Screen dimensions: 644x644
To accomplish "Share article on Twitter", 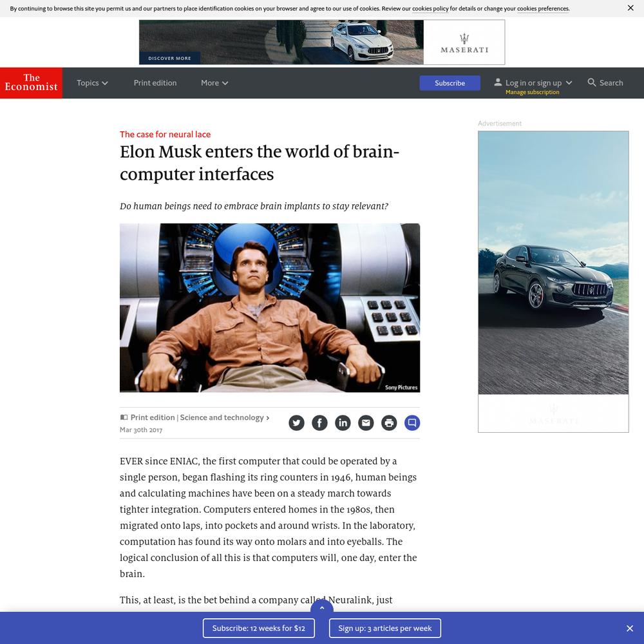I will (x=296, y=422).
